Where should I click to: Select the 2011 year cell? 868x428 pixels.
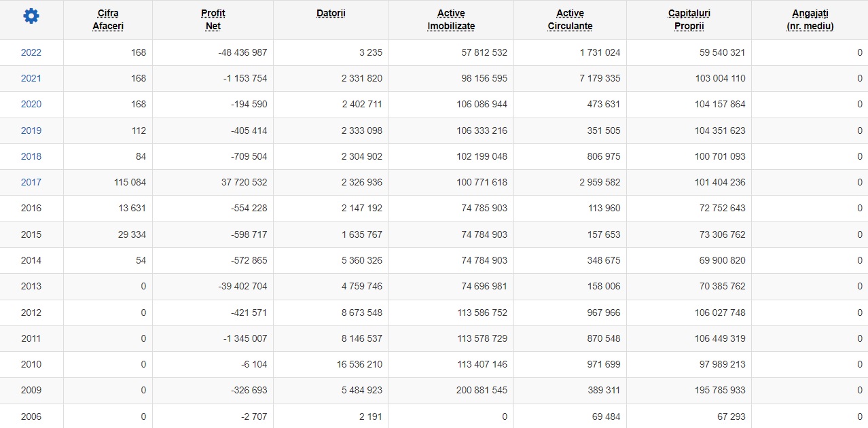pyautogui.click(x=31, y=338)
